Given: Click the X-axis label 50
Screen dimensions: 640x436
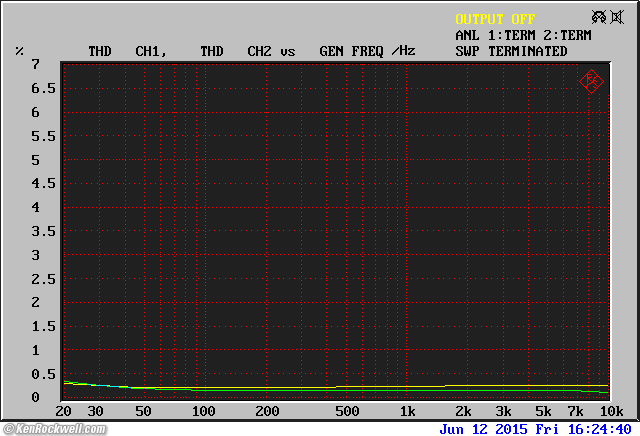Looking at the screenshot, I should tap(143, 411).
